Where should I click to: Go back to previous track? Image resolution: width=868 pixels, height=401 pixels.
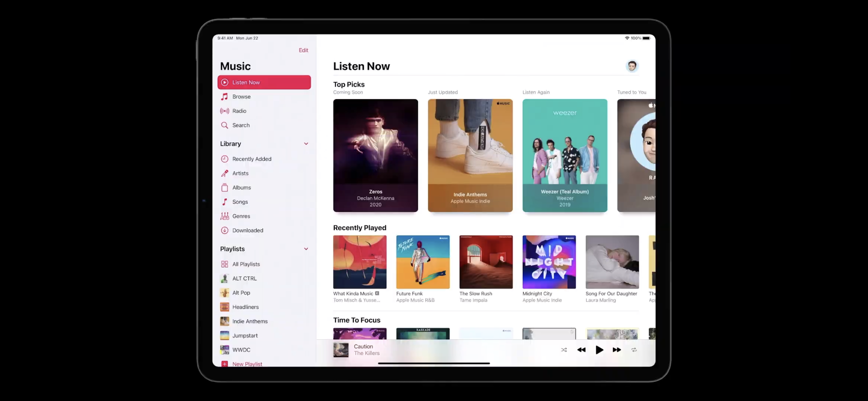(581, 350)
